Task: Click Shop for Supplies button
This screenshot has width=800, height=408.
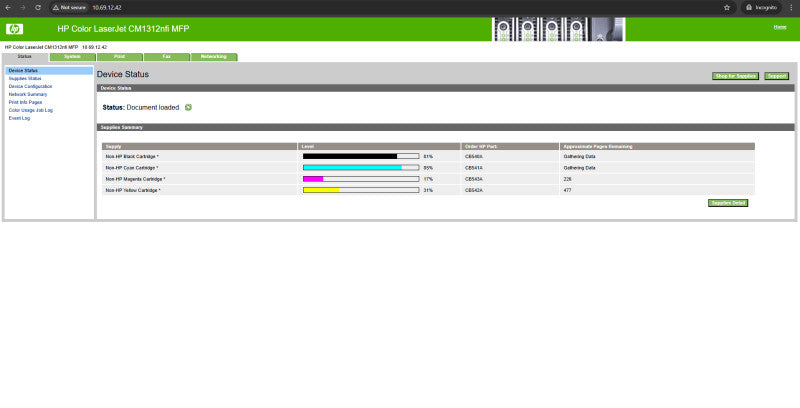Action: coord(735,76)
